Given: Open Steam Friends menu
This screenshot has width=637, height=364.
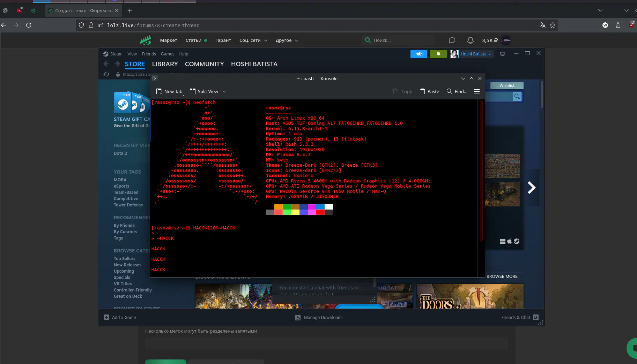Looking at the screenshot, I should [149, 54].
